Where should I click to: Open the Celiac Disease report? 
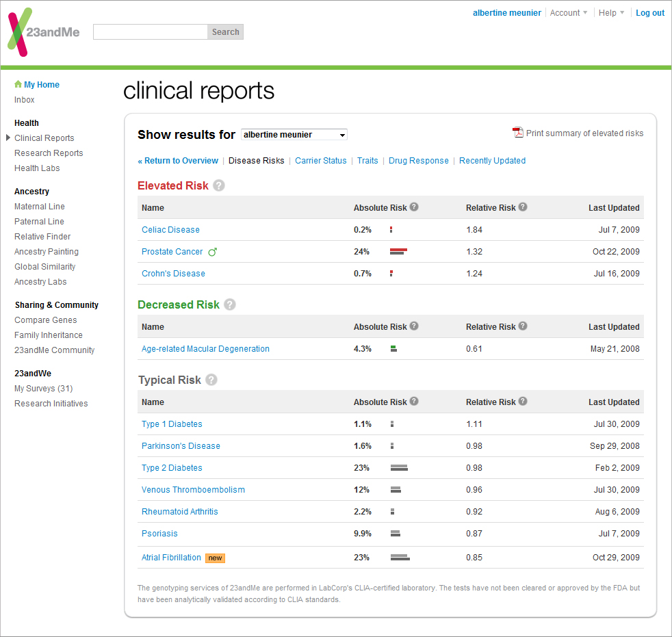click(x=170, y=230)
